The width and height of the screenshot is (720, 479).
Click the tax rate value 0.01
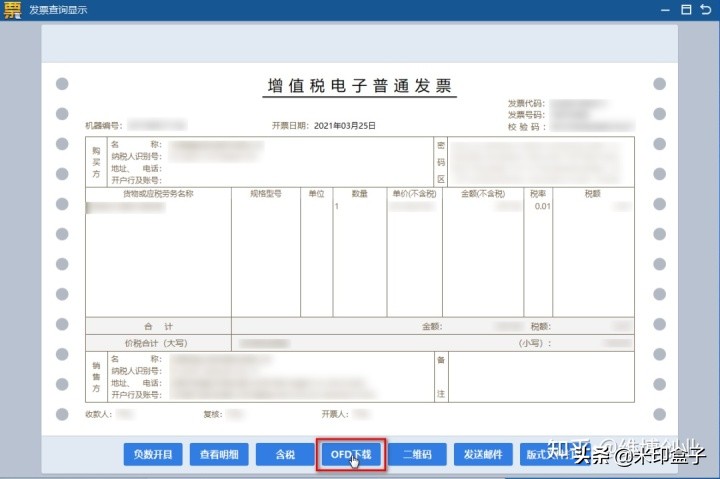542,206
